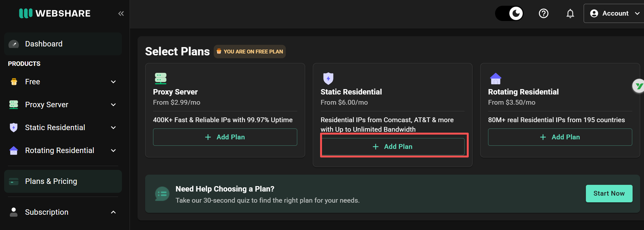Click the Webshare logo
644x230 pixels.
point(55,13)
